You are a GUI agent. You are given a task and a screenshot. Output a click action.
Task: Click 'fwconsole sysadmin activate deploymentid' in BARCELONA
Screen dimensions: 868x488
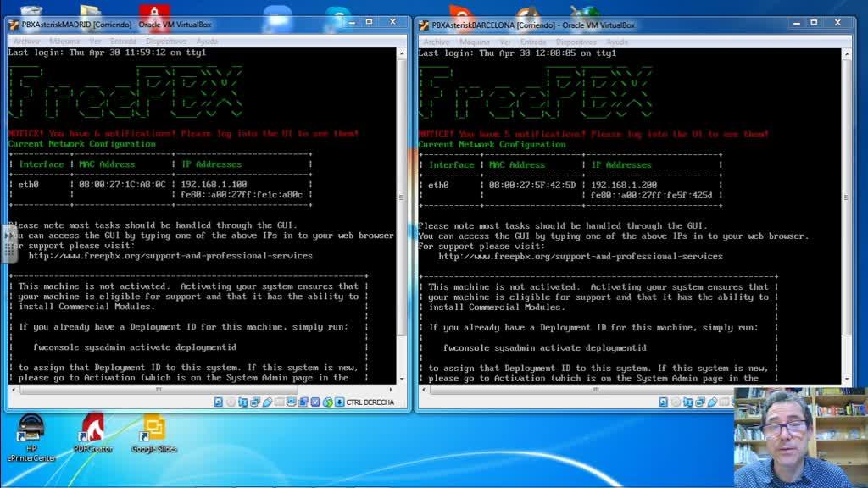(545, 347)
